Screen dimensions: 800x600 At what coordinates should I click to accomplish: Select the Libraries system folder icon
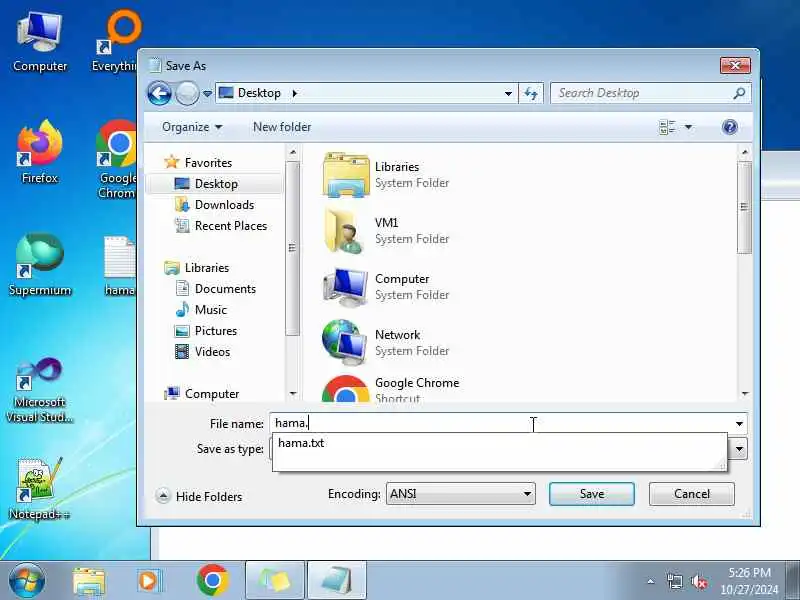click(x=346, y=174)
